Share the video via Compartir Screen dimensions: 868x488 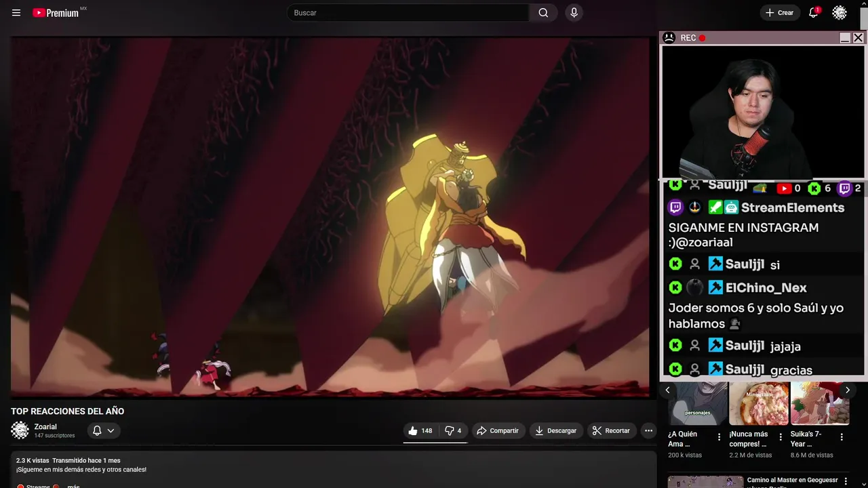tap(497, 430)
